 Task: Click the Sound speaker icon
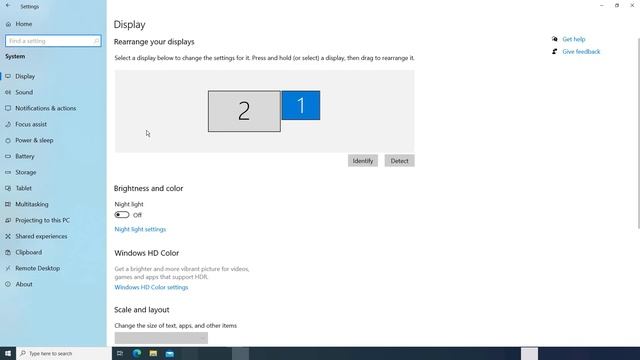pos(8,92)
